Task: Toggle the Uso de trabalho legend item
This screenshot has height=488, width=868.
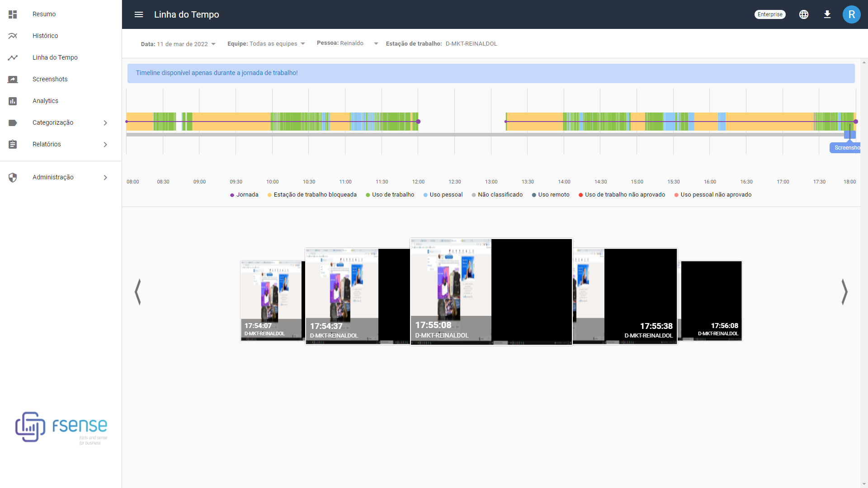Action: 389,195
